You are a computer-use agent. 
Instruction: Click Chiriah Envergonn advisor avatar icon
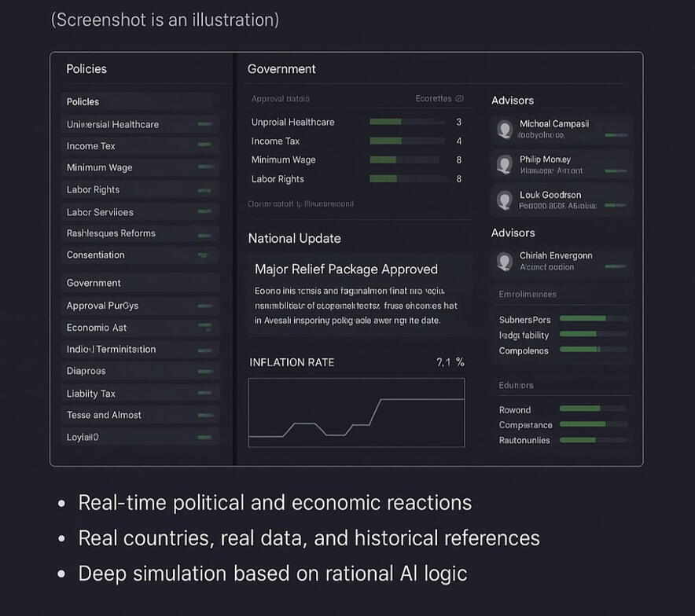tap(505, 262)
